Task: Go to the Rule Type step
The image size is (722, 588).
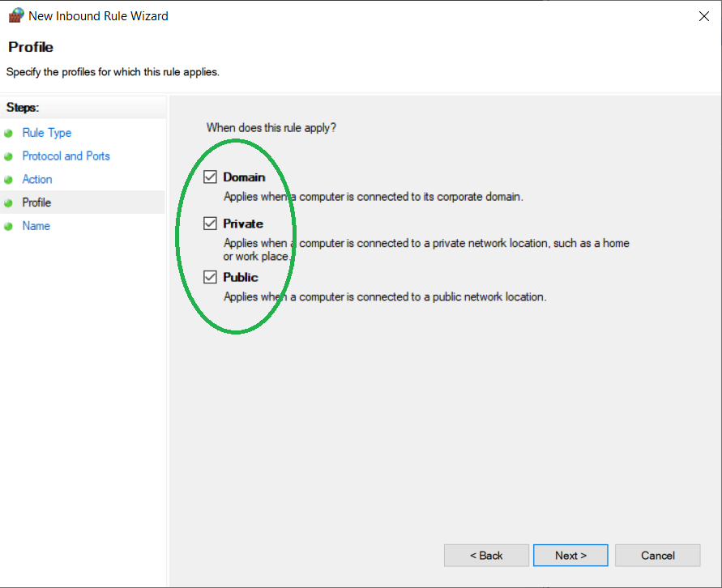Action: pos(47,133)
